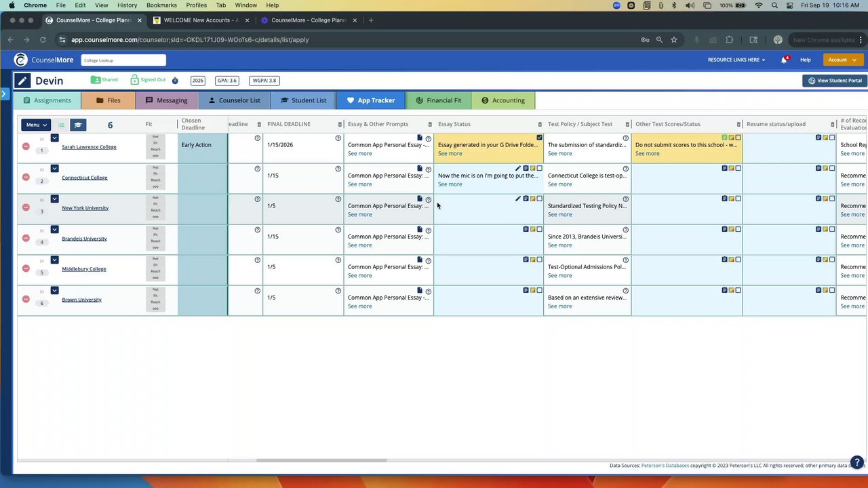The width and height of the screenshot is (868, 488).
Task: Click clipboard icon in Middlebury other test scores cell
Action: click(x=724, y=260)
